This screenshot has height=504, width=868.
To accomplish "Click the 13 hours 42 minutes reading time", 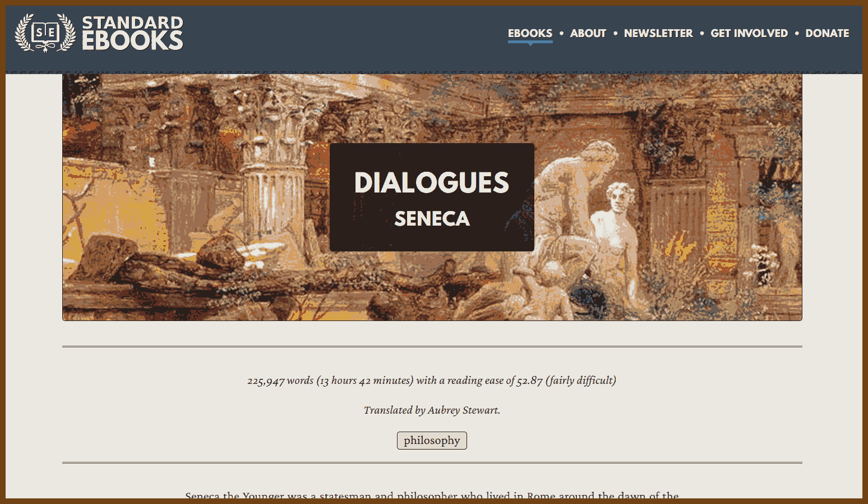I will [365, 381].
